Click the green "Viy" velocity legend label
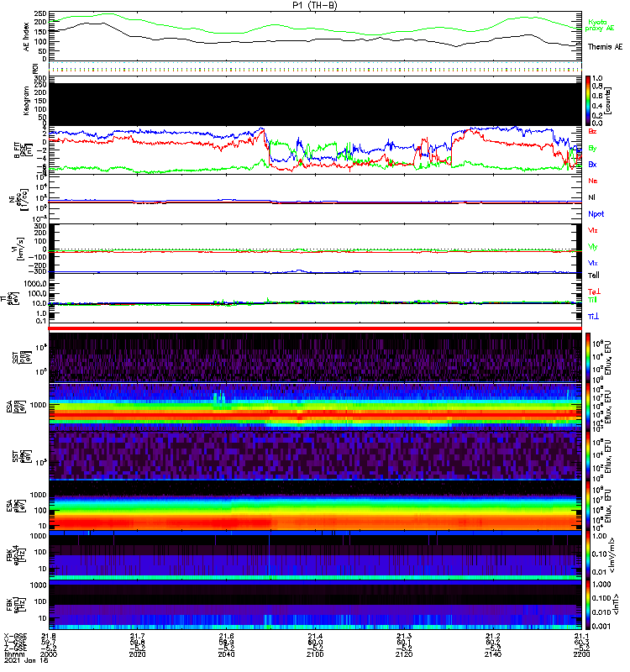 592,247
